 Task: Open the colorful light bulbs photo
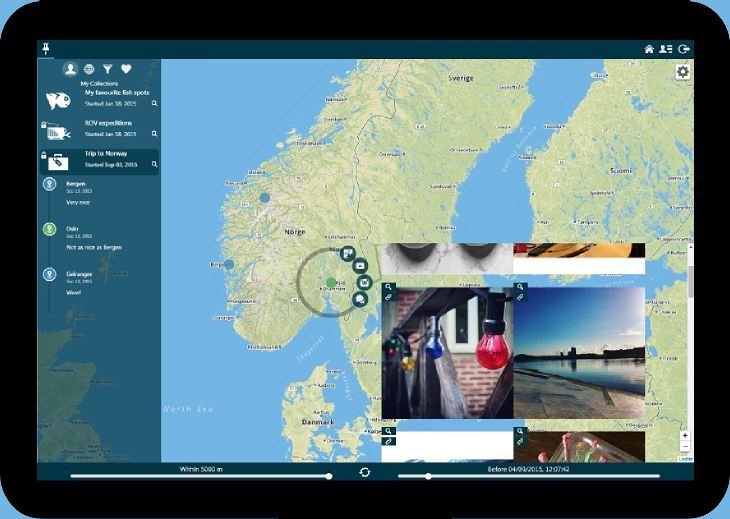[x=447, y=355]
